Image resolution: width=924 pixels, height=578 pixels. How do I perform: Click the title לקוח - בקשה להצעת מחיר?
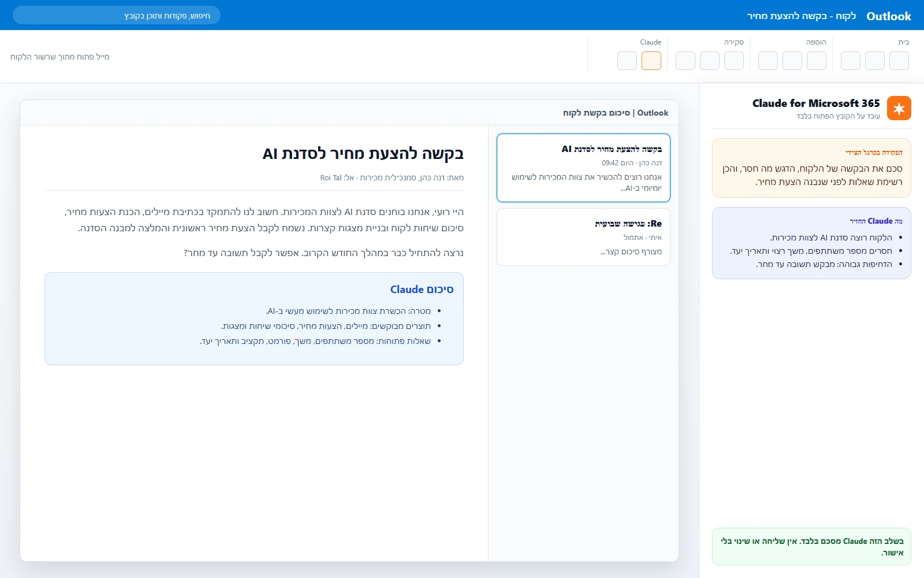(802, 16)
